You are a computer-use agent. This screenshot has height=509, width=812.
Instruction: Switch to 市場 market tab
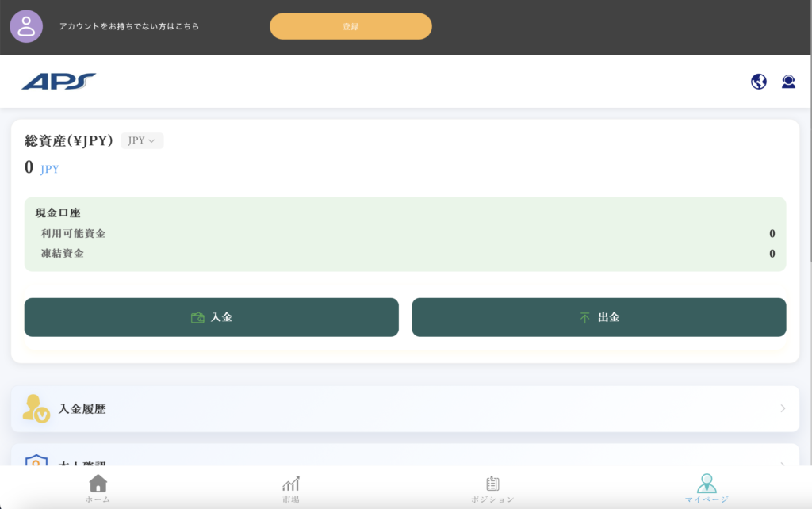tap(290, 490)
